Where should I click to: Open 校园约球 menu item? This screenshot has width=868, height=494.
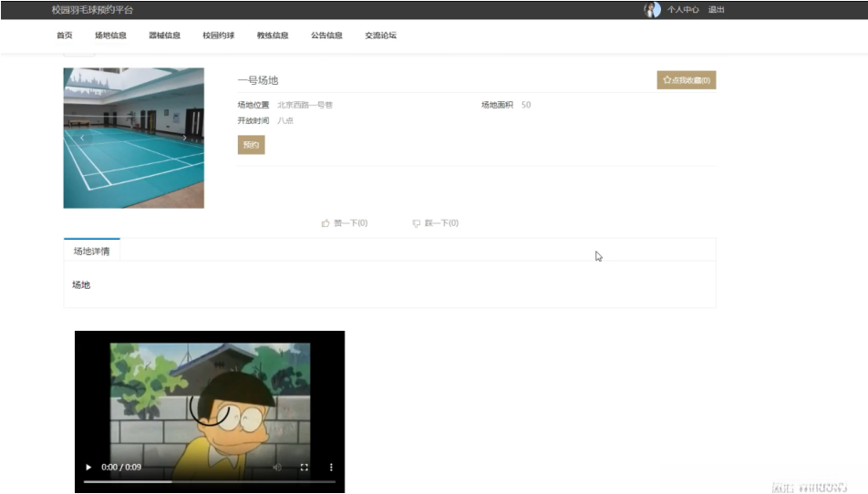(x=219, y=35)
